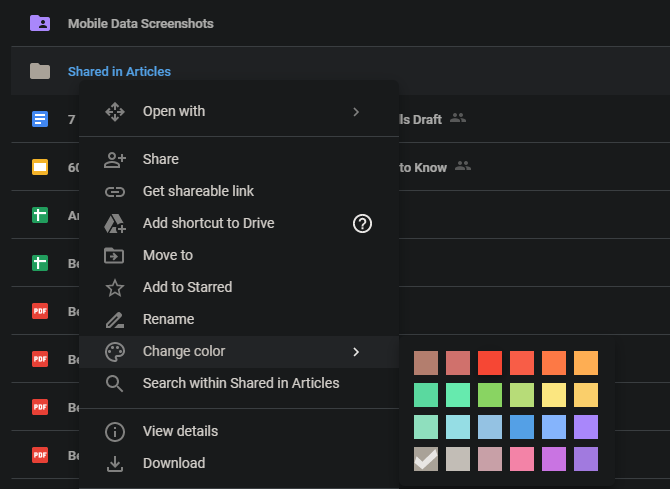This screenshot has height=489, width=670.
Task: Open the Mobile Data Screenshots folder
Action: 140,23
